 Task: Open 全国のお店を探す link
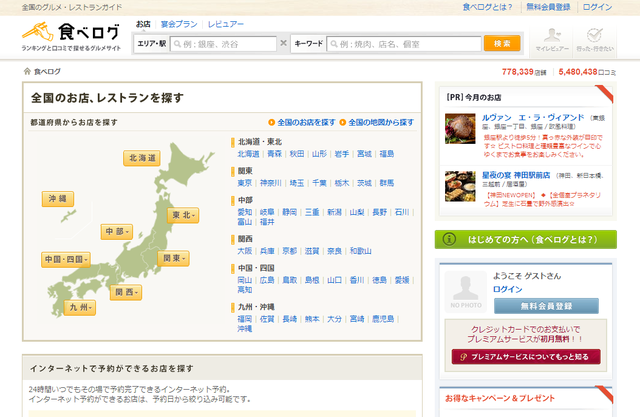tap(306, 122)
